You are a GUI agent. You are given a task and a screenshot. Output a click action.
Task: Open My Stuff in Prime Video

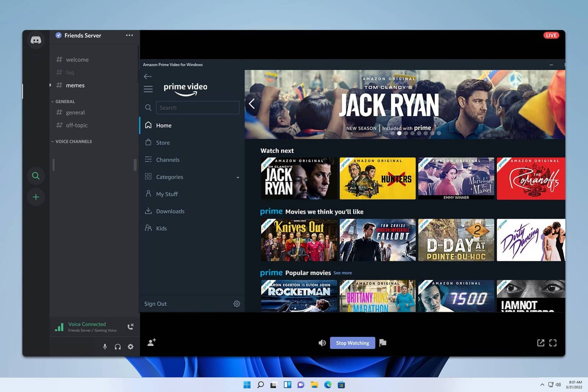192,194
